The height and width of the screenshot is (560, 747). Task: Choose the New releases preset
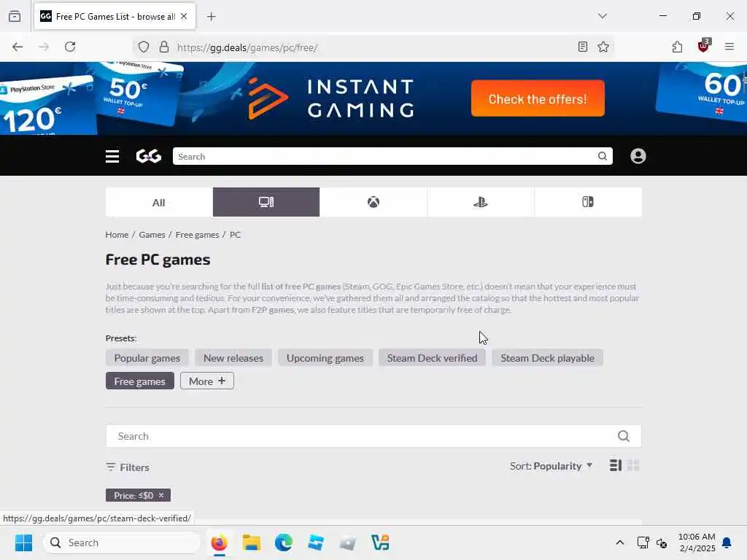click(233, 358)
